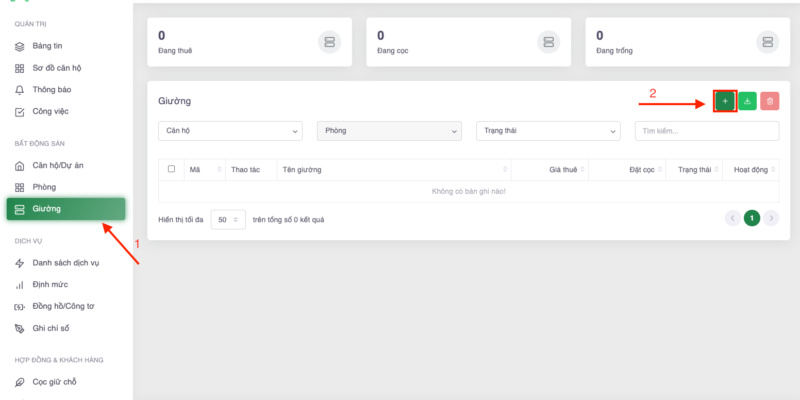Click the red trash delete icon

point(769,101)
